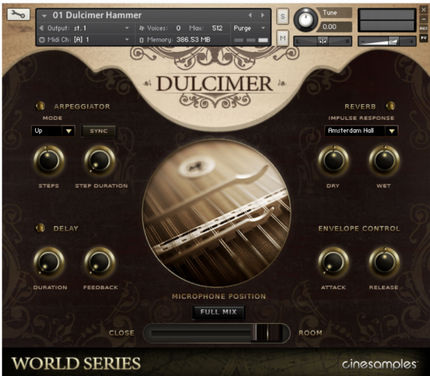Image resolution: width=430 pixels, height=376 pixels.
Task: Click the delay Feedback knob
Action: (x=100, y=262)
